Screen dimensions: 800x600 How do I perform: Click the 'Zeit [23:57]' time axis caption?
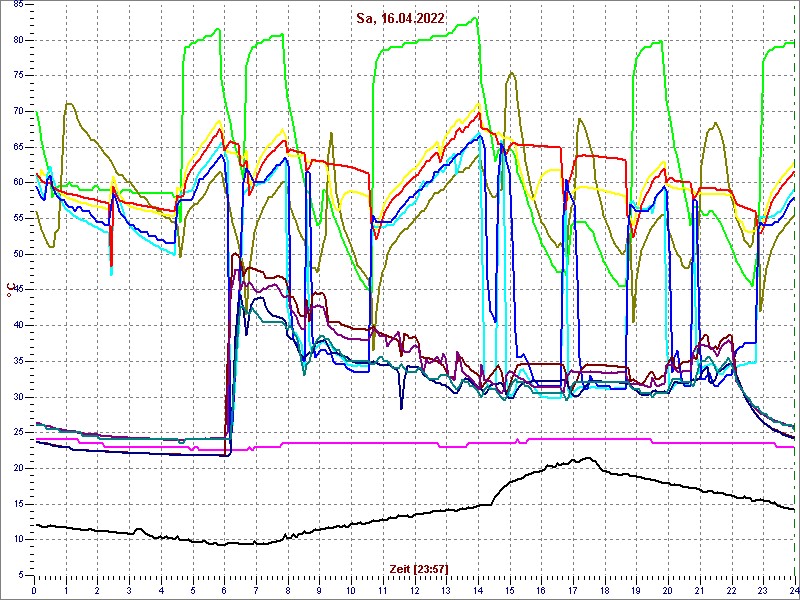[x=418, y=568]
